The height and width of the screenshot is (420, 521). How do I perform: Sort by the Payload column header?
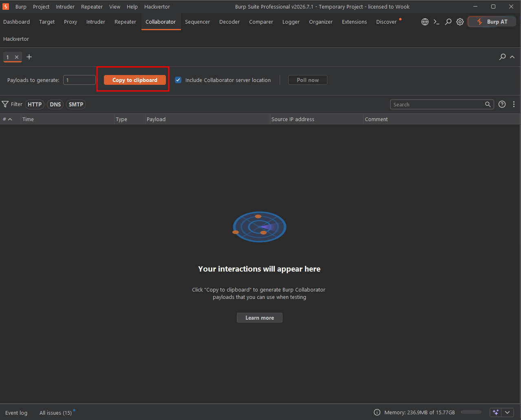208,119
